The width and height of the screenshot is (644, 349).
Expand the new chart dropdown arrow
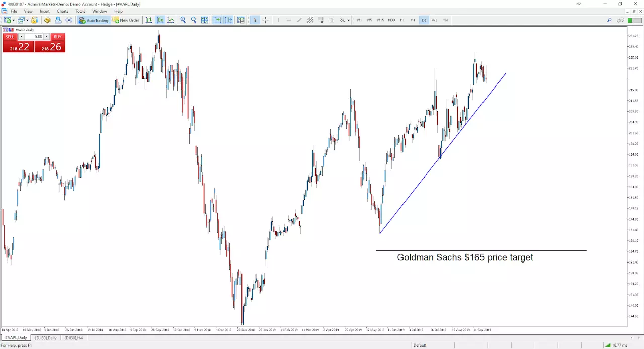(14, 20)
